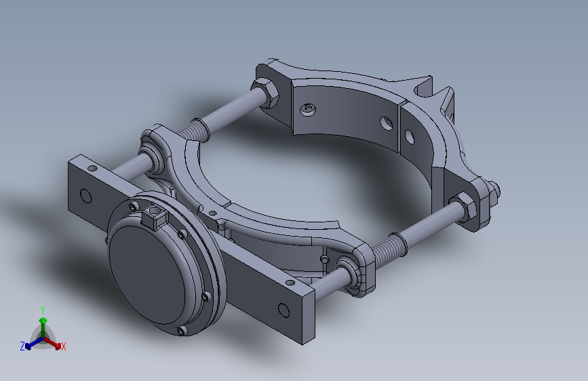The image size is (588, 381).
Task: Click the red X axis of the orientation triad
Action: click(53, 343)
